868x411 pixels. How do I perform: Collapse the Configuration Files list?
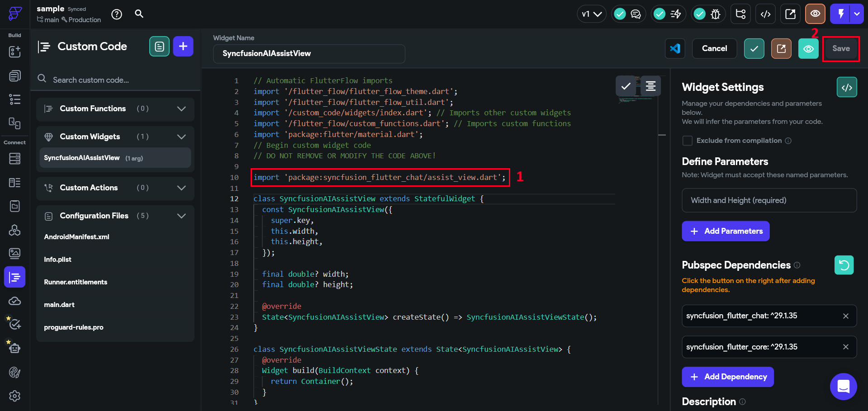tap(181, 216)
